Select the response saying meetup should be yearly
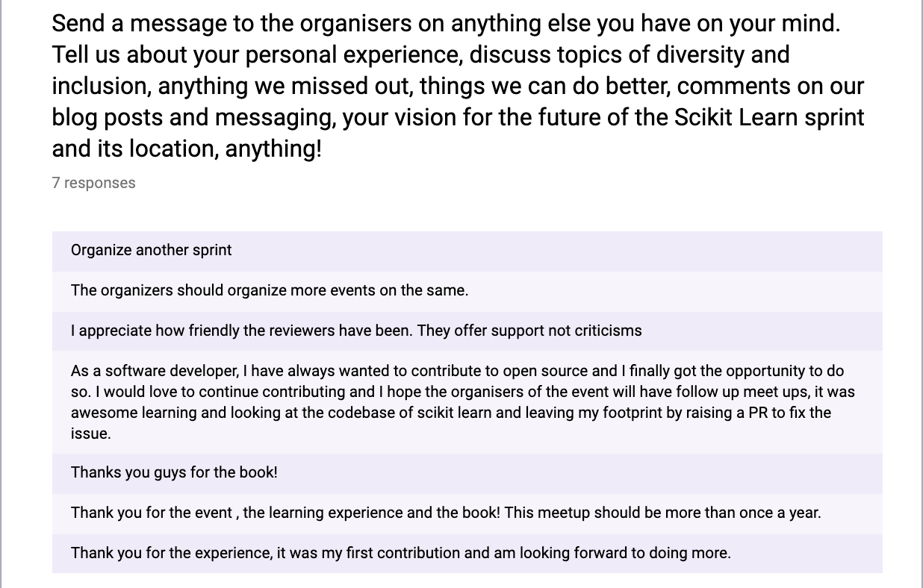 tap(467, 513)
